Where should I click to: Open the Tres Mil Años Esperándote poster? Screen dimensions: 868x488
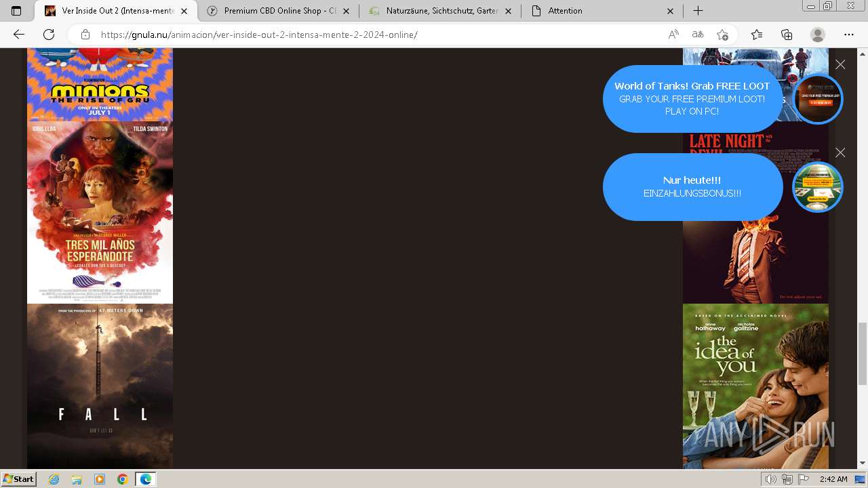[x=100, y=213]
